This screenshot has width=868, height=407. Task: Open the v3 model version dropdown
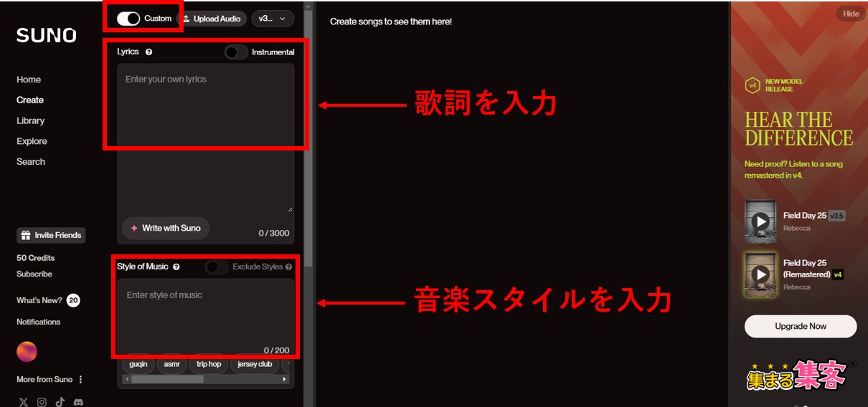point(273,19)
